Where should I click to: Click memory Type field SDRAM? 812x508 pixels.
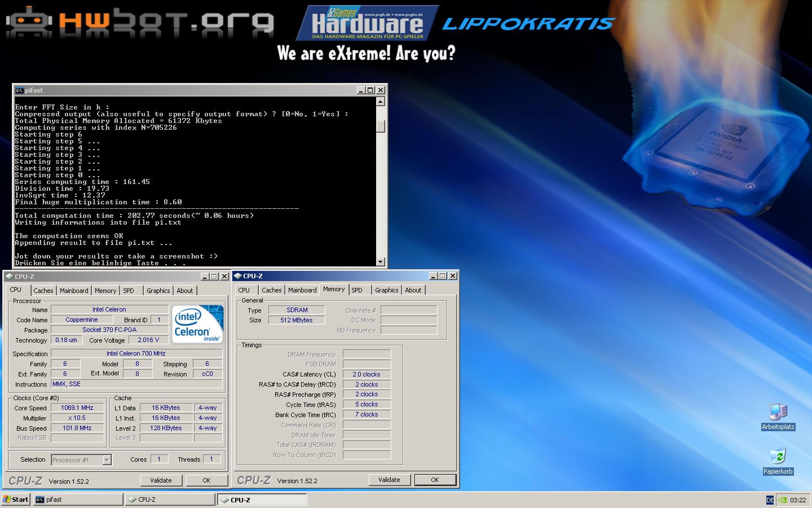(x=297, y=310)
